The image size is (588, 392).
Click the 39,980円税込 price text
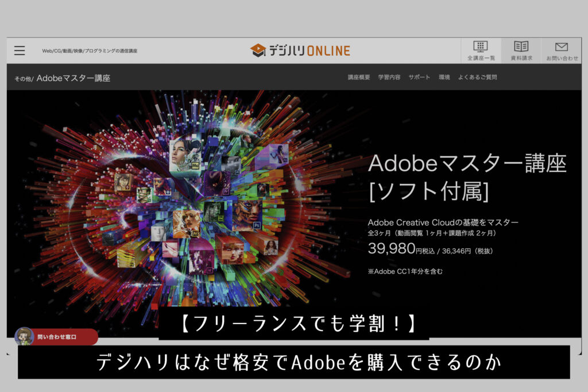401,249
